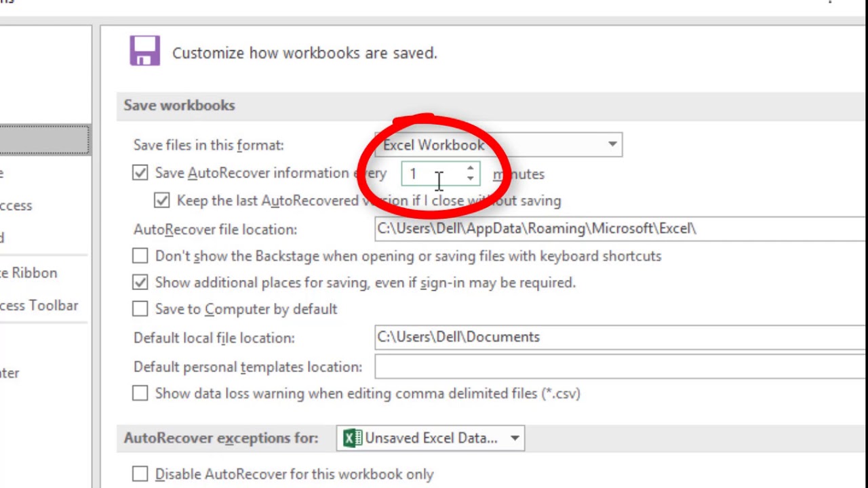
Task: Click the 'Default local file location:' label
Action: [x=214, y=338]
